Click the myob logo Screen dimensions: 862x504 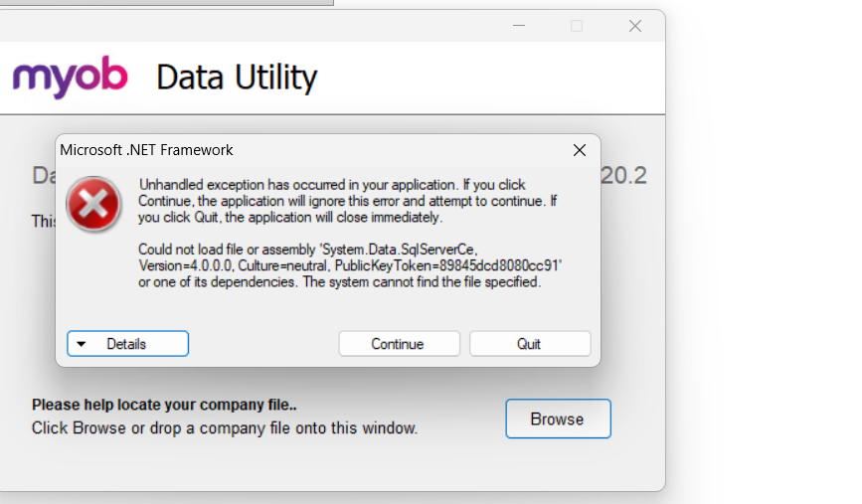pyautogui.click(x=71, y=78)
